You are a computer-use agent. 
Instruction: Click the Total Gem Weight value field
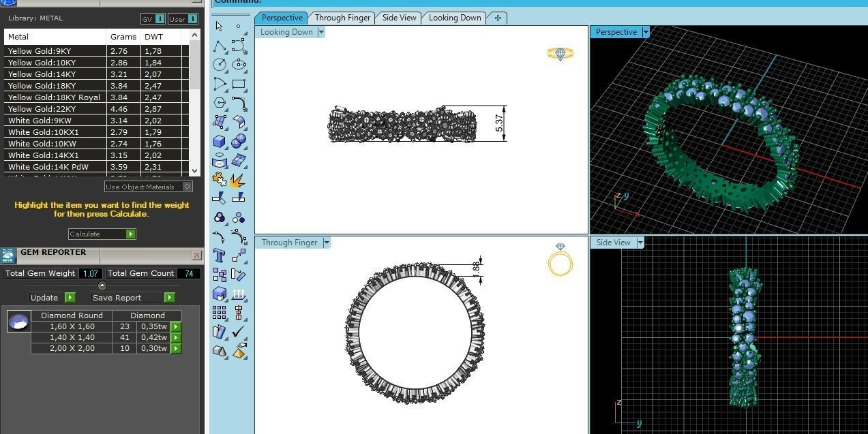[90, 273]
